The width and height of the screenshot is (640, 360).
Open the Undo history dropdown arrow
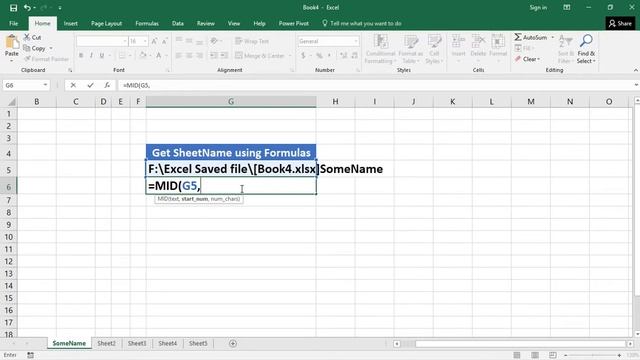pos(34,8)
